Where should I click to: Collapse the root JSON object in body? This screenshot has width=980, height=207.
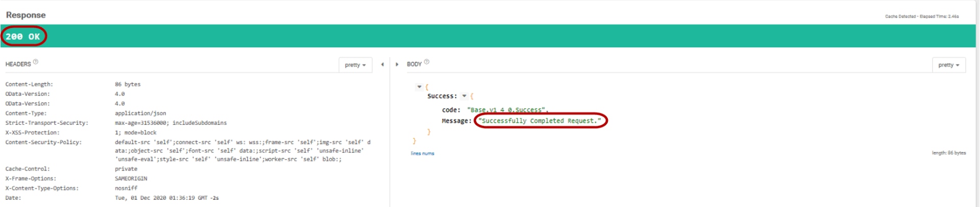(x=419, y=87)
